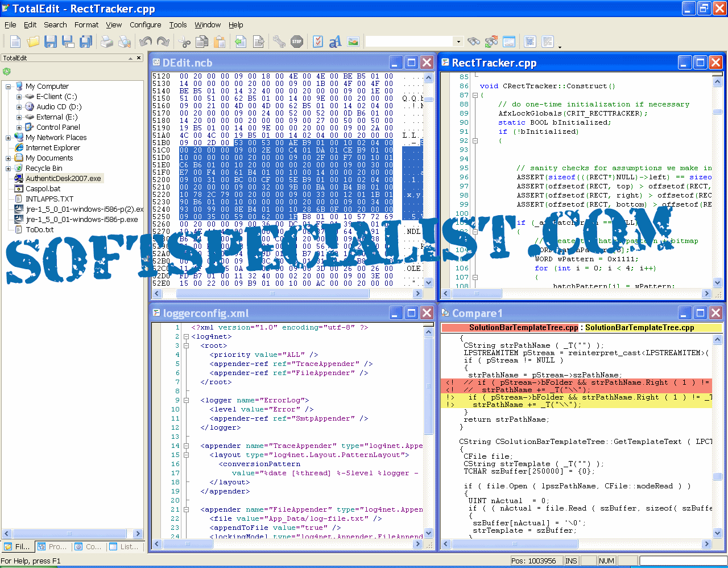The height and width of the screenshot is (568, 728).
Task: Click the blue letter A font icon
Action: pyautogui.click(x=336, y=42)
